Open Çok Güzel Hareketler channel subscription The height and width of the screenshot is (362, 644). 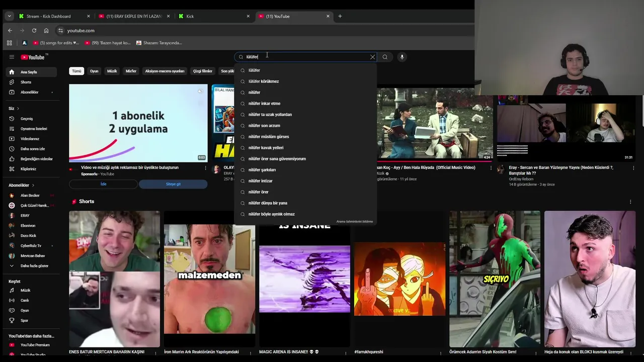[32, 205]
